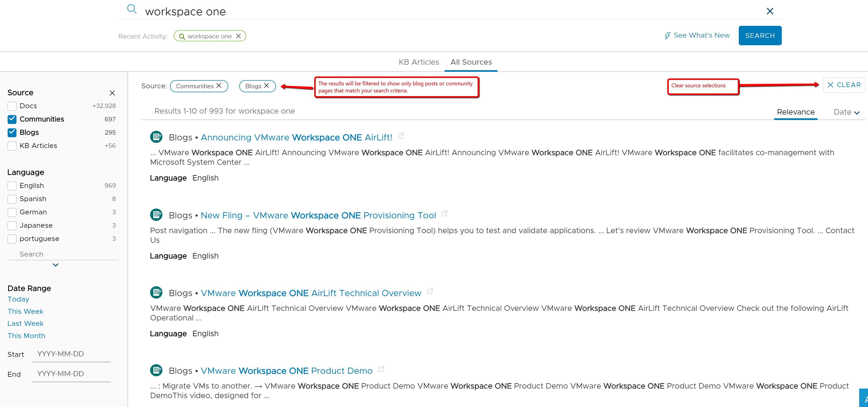Viewport: 868px width, 407px height.
Task: Filter date range to Last Week
Action: 26,323
